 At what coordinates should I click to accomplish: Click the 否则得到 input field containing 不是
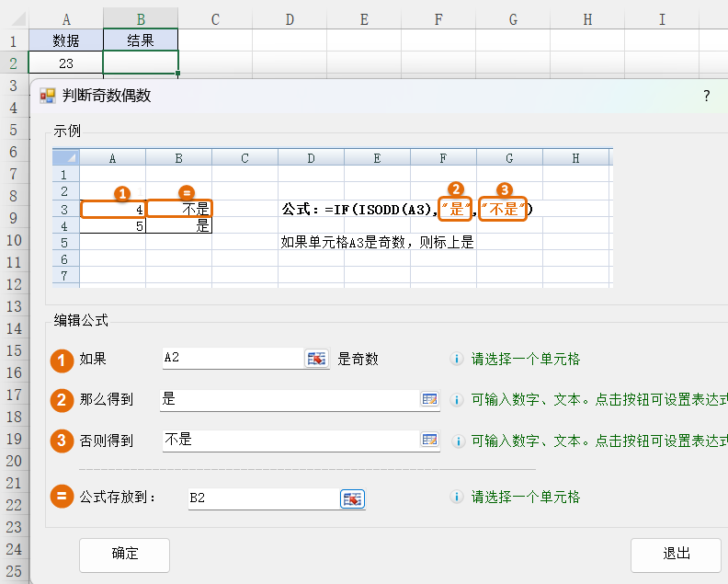pos(289,441)
